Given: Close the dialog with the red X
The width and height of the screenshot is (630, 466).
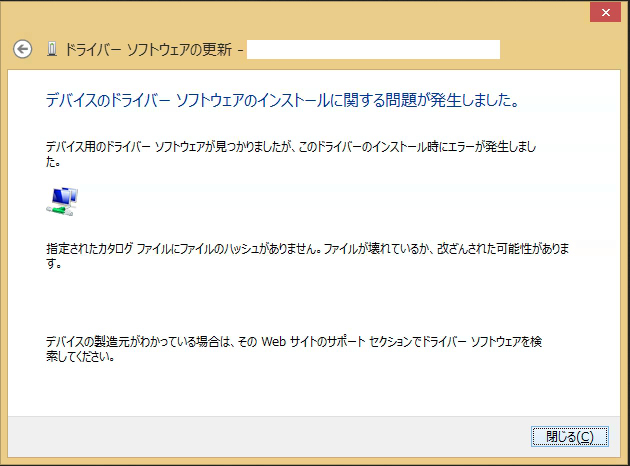Looking at the screenshot, I should click(605, 12).
